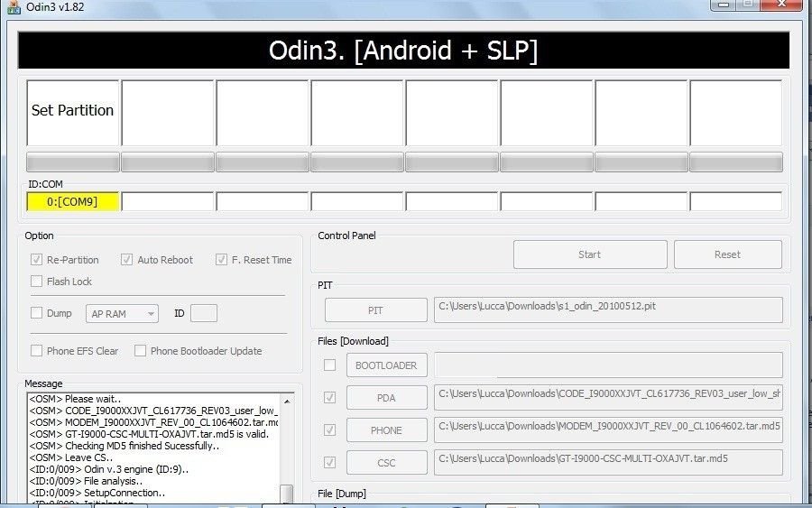The image size is (812, 508).
Task: Click 'Odin v.3 engine (ID:9)..' log line
Action: point(109,469)
